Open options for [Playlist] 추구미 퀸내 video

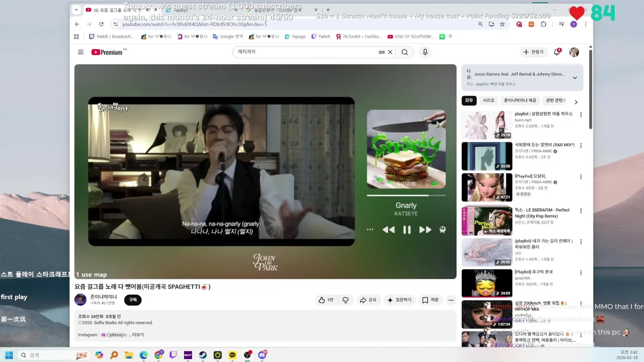[x=581, y=273]
